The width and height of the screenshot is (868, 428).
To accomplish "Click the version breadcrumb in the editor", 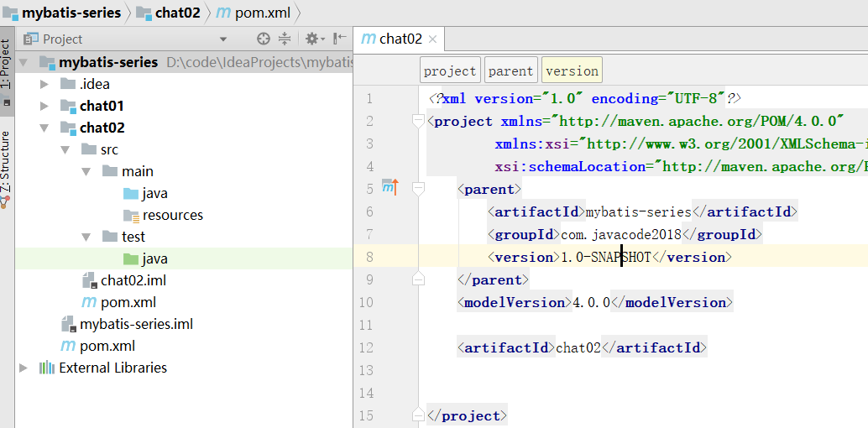I will pyautogui.click(x=572, y=70).
